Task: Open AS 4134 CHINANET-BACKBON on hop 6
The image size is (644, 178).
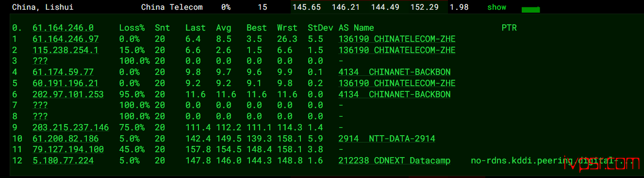Action: pos(395,94)
